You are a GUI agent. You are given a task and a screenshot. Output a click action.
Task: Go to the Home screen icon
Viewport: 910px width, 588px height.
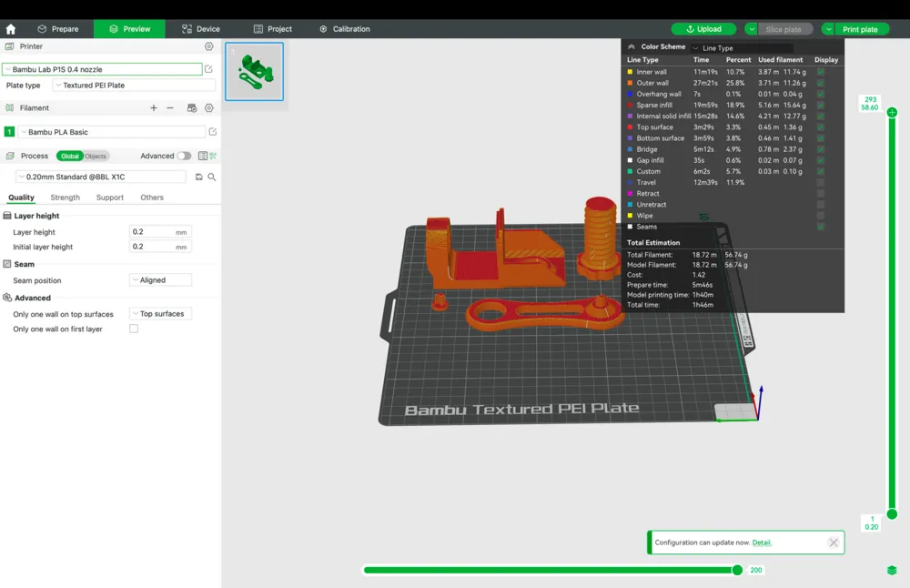[10, 28]
